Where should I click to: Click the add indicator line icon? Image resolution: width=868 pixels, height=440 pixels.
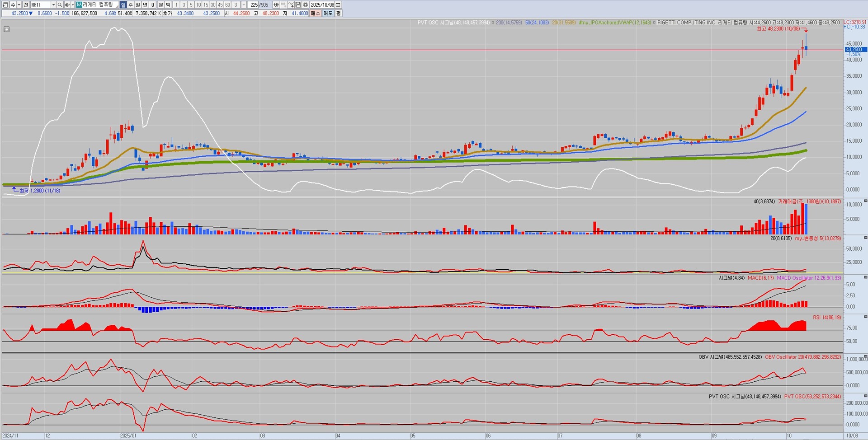click(x=291, y=5)
